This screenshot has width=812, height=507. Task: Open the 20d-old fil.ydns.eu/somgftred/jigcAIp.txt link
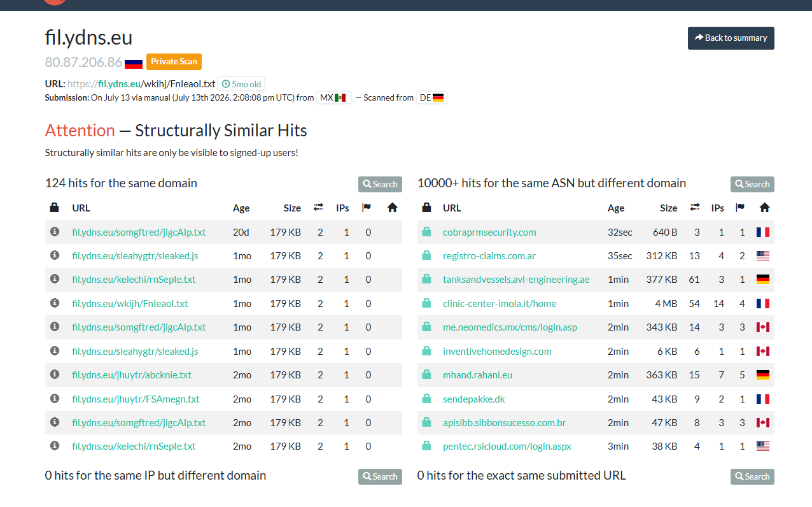click(139, 232)
